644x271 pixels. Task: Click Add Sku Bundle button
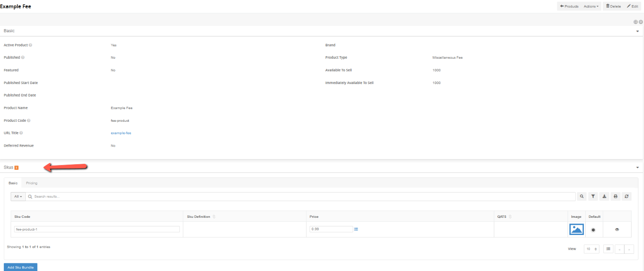pyautogui.click(x=21, y=267)
